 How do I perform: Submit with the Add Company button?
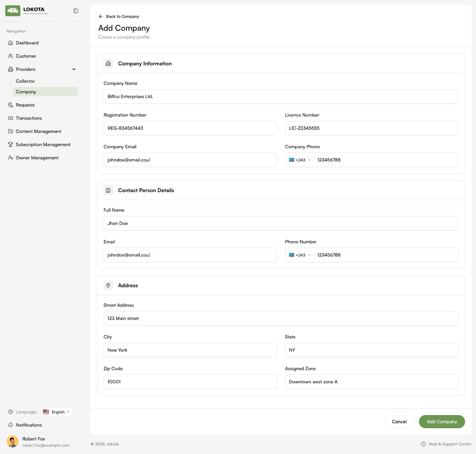pyautogui.click(x=442, y=422)
